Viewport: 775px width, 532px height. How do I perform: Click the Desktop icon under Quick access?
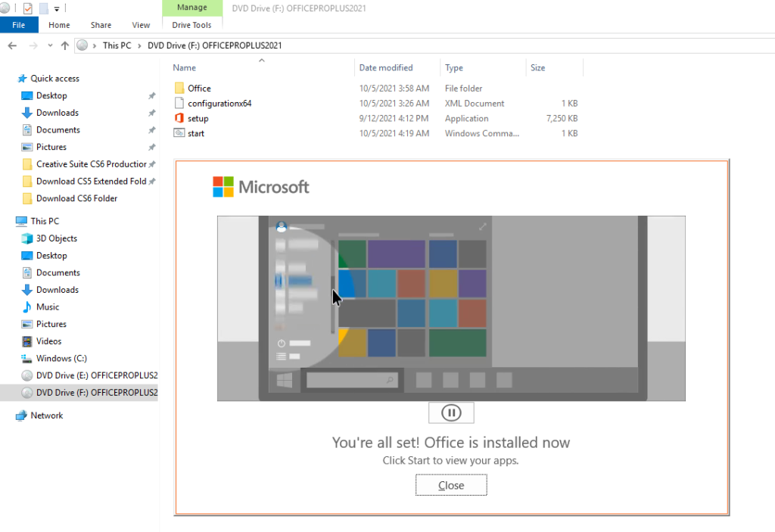click(x=27, y=95)
